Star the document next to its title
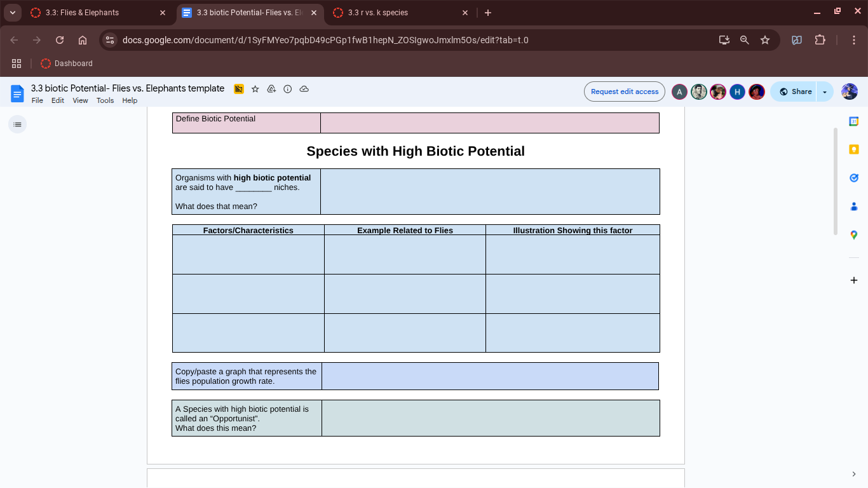This screenshot has width=868, height=488. [x=255, y=89]
